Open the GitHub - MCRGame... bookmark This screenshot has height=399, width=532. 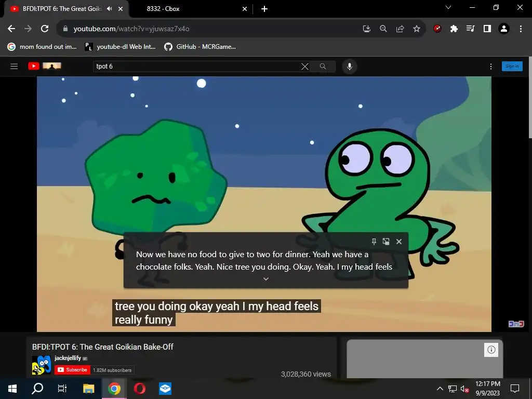pos(200,47)
